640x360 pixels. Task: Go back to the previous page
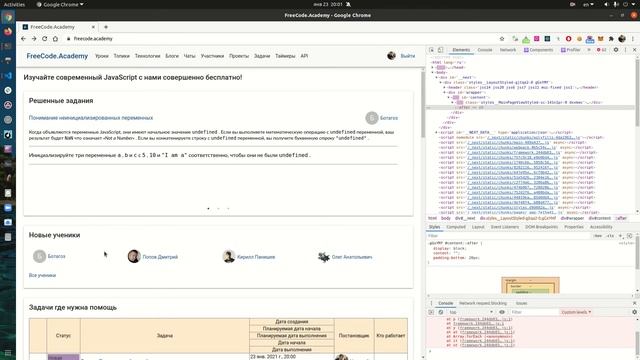tap(23, 39)
